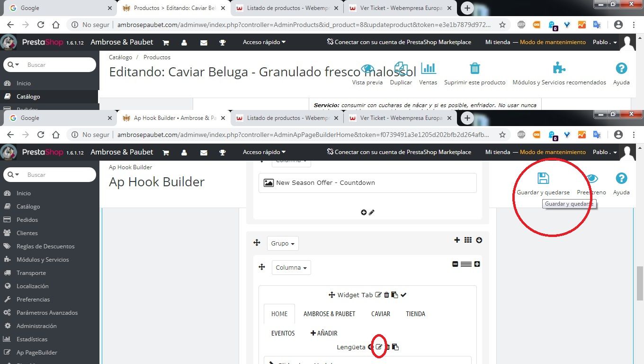The width and height of the screenshot is (644, 364).
Task: Open Pablo account dropdown in upper window
Action: 605,42
